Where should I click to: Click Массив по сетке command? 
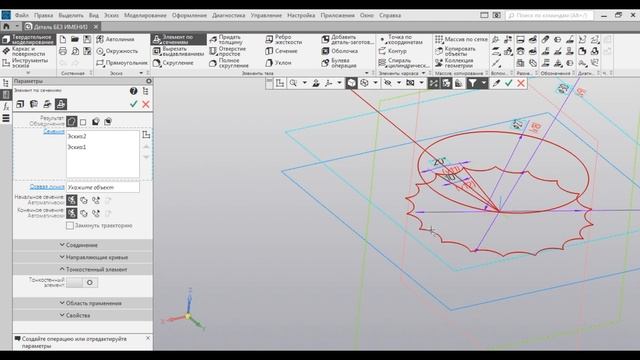[x=461, y=39]
